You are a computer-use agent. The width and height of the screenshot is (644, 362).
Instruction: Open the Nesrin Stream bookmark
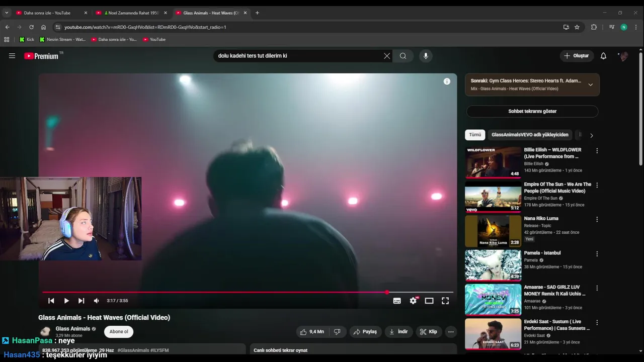pyautogui.click(x=62, y=39)
